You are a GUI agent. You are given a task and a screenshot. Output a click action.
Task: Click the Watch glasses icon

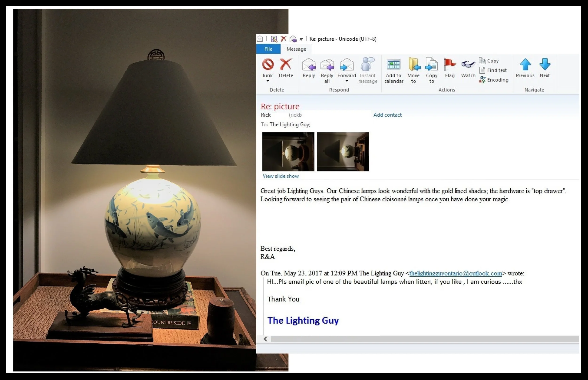468,65
